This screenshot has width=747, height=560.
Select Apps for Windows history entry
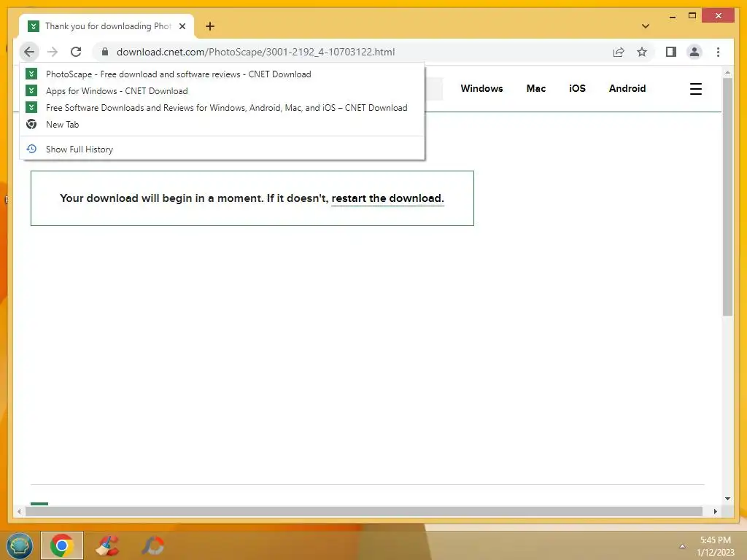222,91
